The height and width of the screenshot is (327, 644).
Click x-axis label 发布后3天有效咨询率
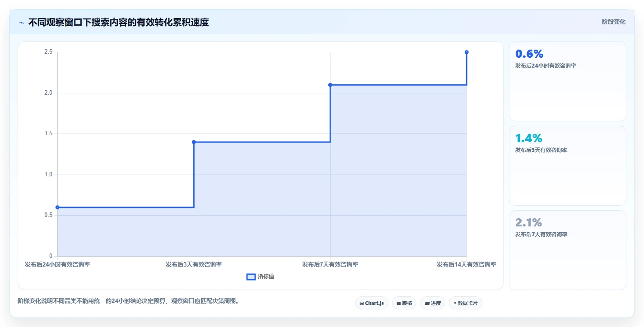click(194, 264)
